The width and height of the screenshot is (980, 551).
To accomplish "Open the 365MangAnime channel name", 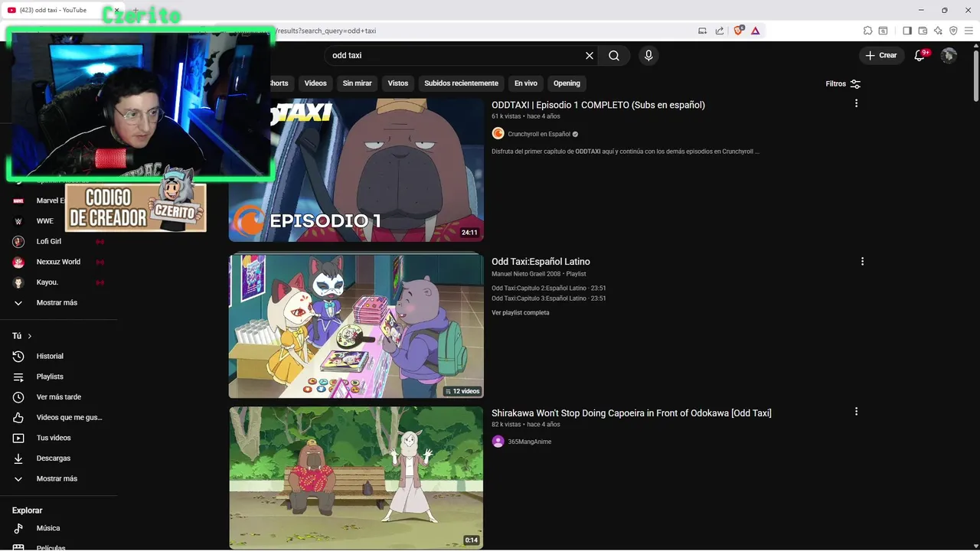I will coord(530,442).
